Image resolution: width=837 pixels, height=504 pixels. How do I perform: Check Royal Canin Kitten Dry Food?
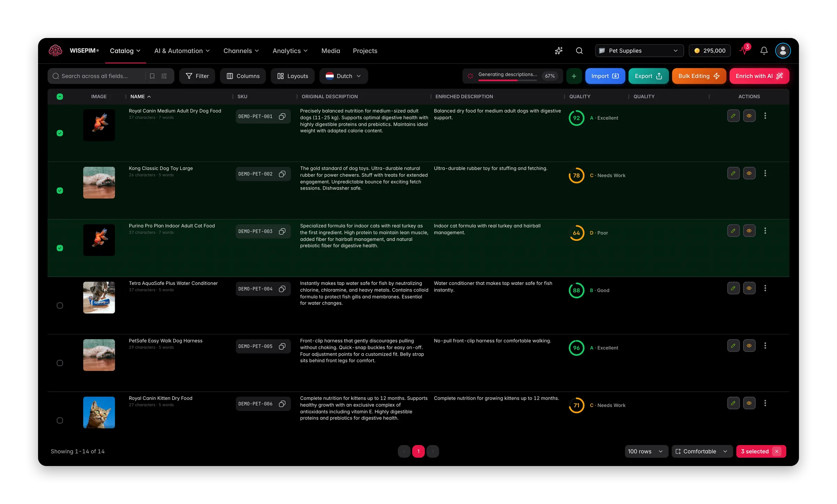pos(60,421)
